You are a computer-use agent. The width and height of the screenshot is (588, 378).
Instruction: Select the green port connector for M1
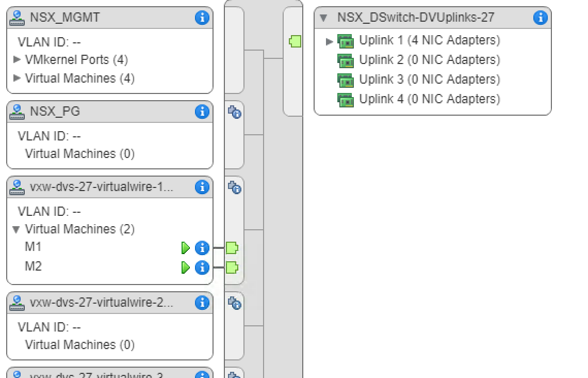pos(232,248)
